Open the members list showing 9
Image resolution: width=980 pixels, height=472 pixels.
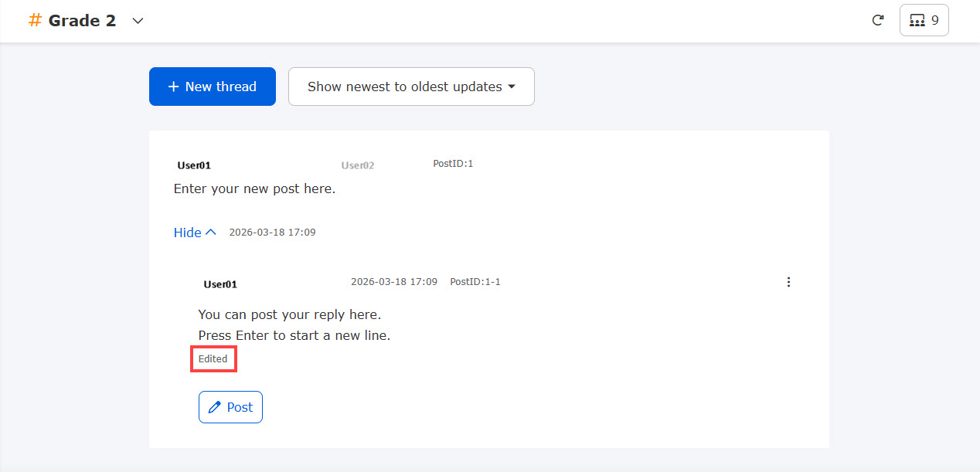tap(924, 21)
